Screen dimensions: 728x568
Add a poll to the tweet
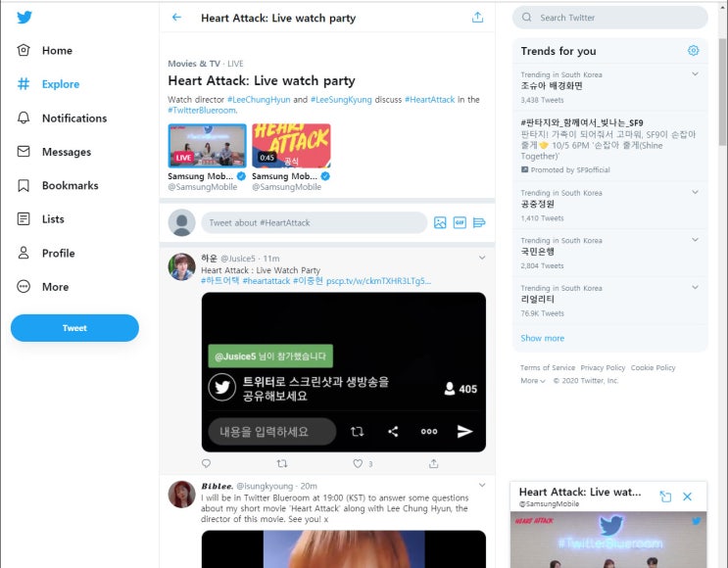point(479,222)
